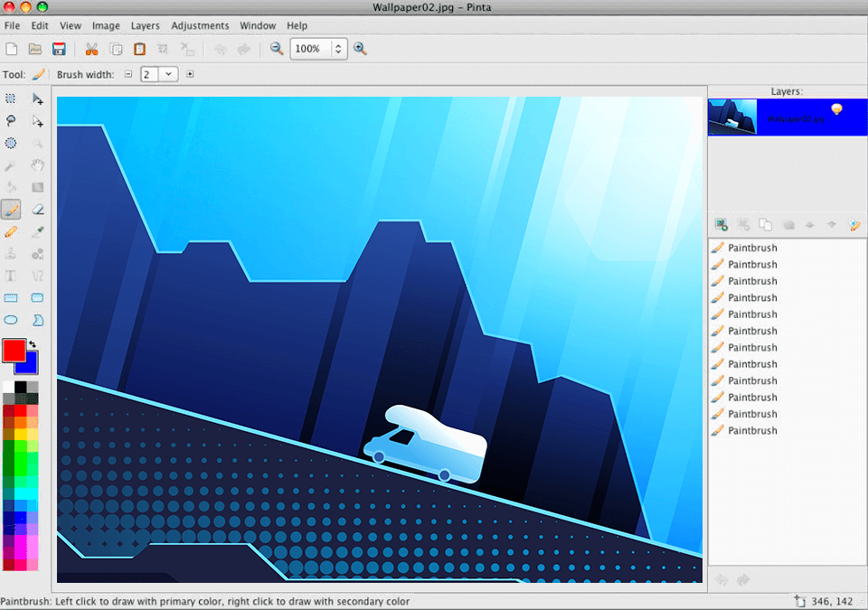The width and height of the screenshot is (868, 610).
Task: Click the Wallpaper02.jpg layer thumbnail
Action: pos(732,116)
